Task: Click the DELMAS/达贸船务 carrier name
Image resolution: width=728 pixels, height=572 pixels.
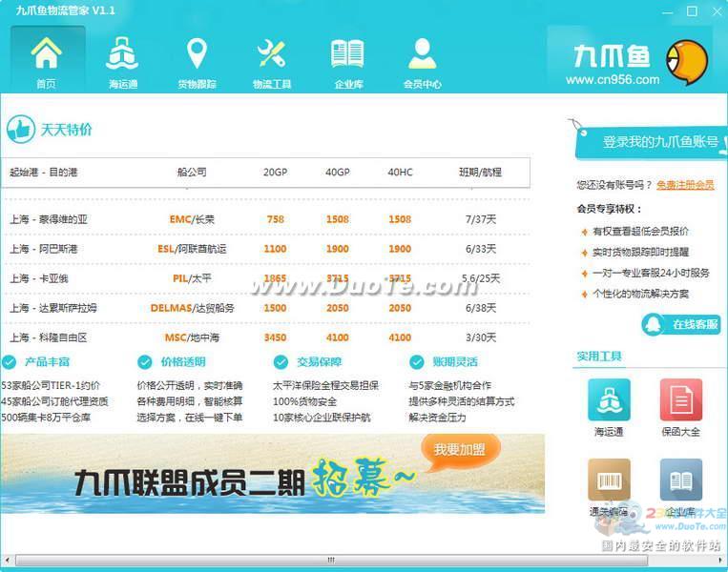Action: (192, 308)
